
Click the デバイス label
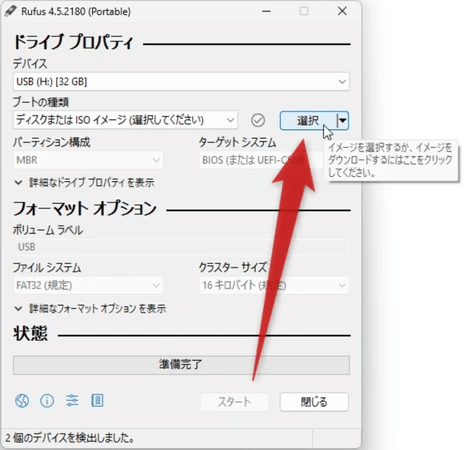point(30,63)
